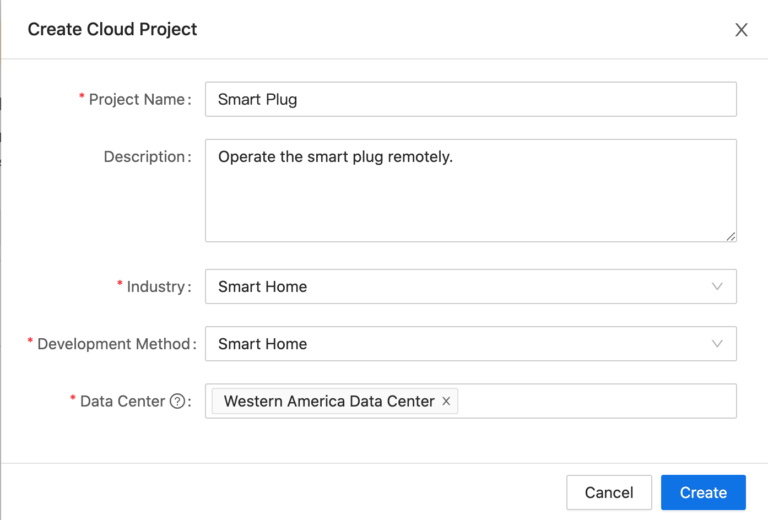The image size is (768, 520).
Task: Click the Project Name input field
Action: [470, 99]
